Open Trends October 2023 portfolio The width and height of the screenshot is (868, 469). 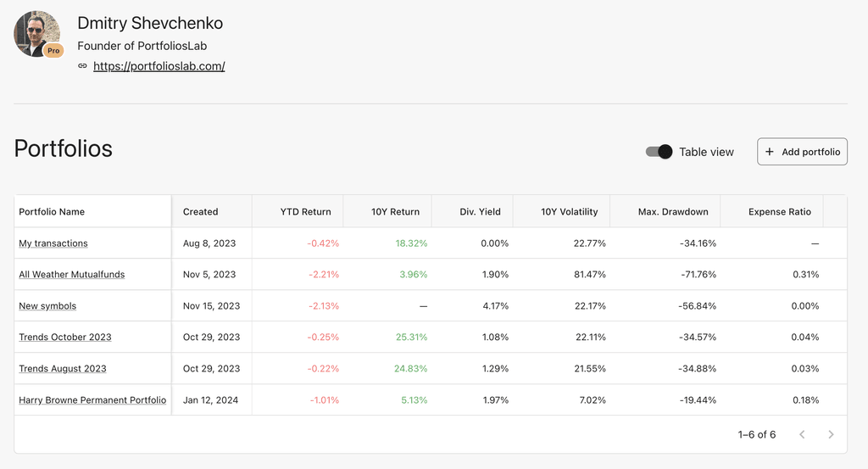tap(65, 338)
